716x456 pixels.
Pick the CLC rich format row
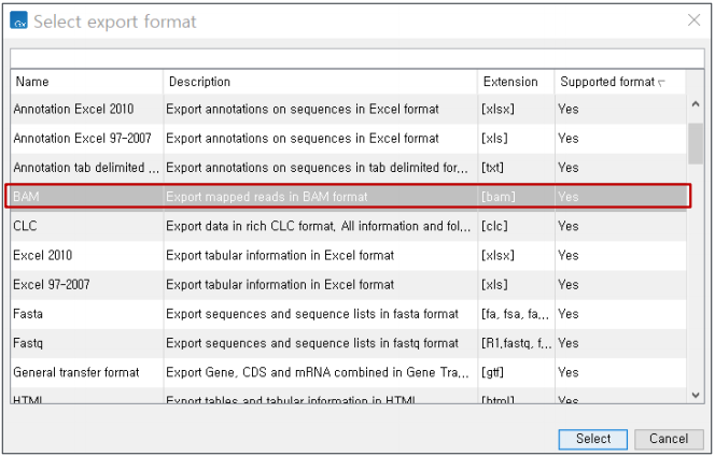tap(86, 226)
